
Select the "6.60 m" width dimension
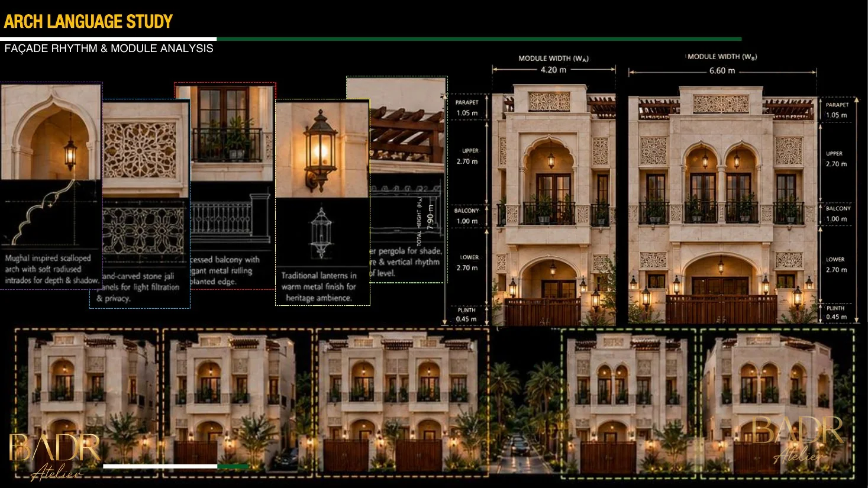pos(722,70)
